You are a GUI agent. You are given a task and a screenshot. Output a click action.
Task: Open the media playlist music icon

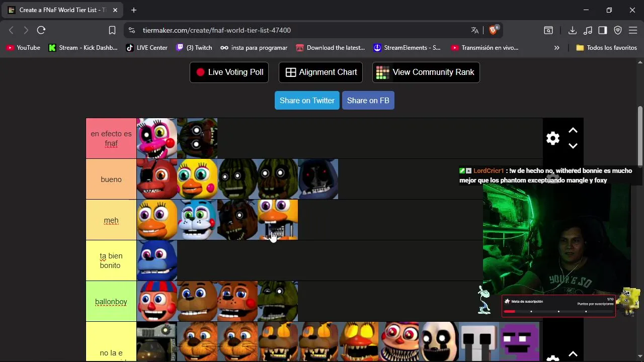(x=588, y=30)
